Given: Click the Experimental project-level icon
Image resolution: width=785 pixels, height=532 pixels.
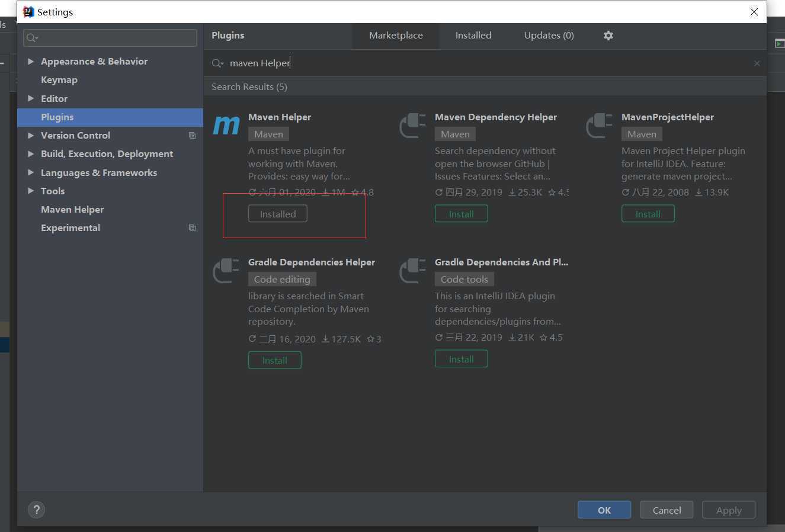Looking at the screenshot, I should coord(192,228).
